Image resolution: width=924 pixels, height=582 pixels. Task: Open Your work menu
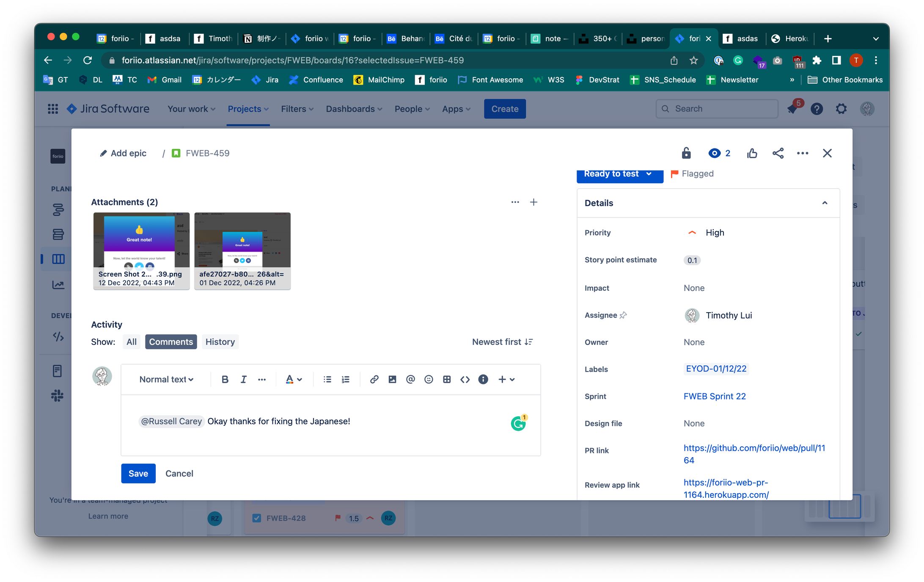point(191,109)
